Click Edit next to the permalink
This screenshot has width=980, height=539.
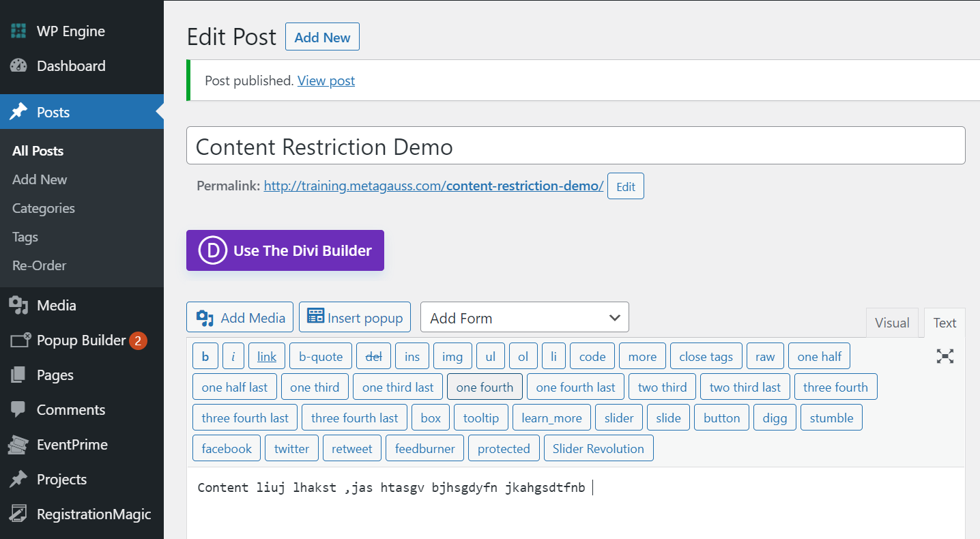[625, 186]
